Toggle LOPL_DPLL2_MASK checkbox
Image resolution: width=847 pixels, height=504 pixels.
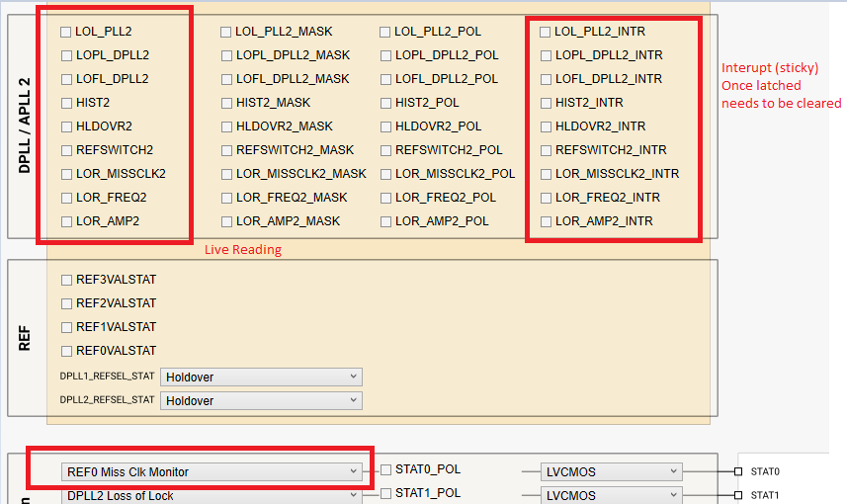click(x=226, y=55)
